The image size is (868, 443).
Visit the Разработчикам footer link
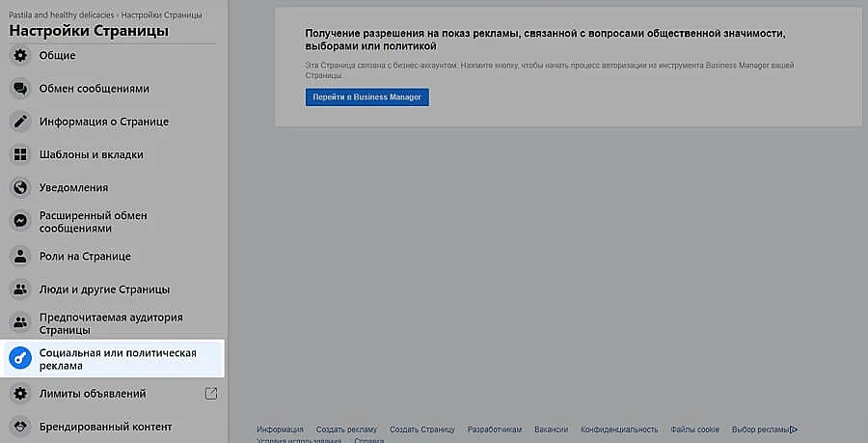tap(494, 429)
